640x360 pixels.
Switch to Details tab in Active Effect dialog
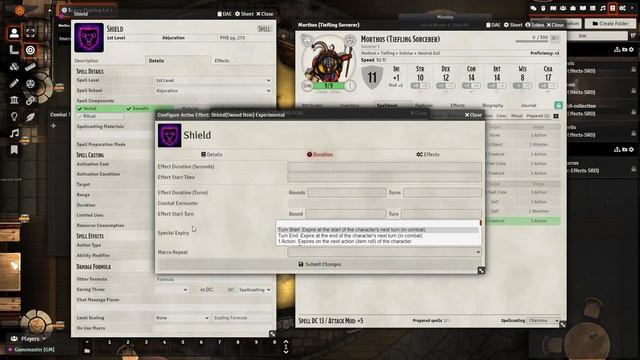tap(211, 155)
